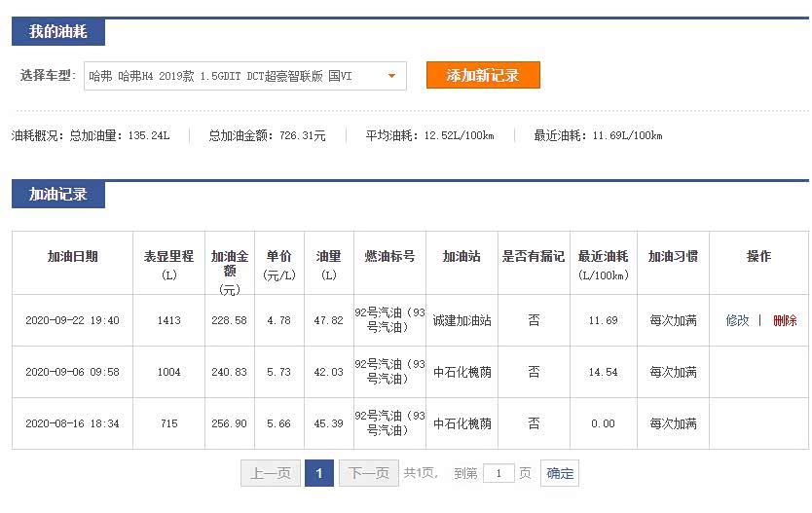812x513 pixels.
Task: Go to previous page with 上一页
Action: coord(271,474)
